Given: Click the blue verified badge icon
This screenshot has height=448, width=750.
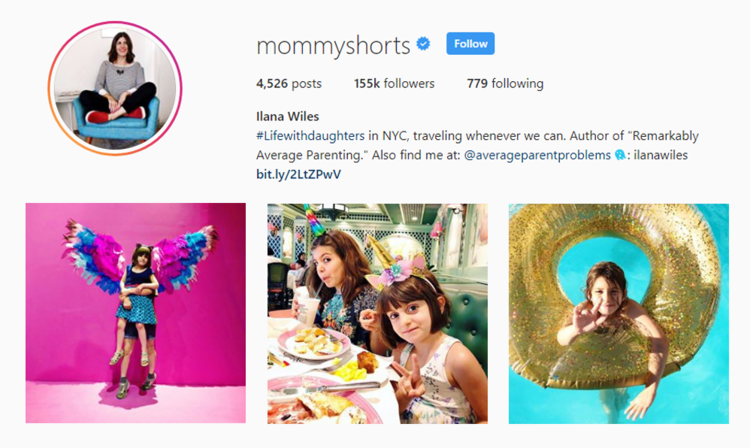Looking at the screenshot, I should (423, 44).
